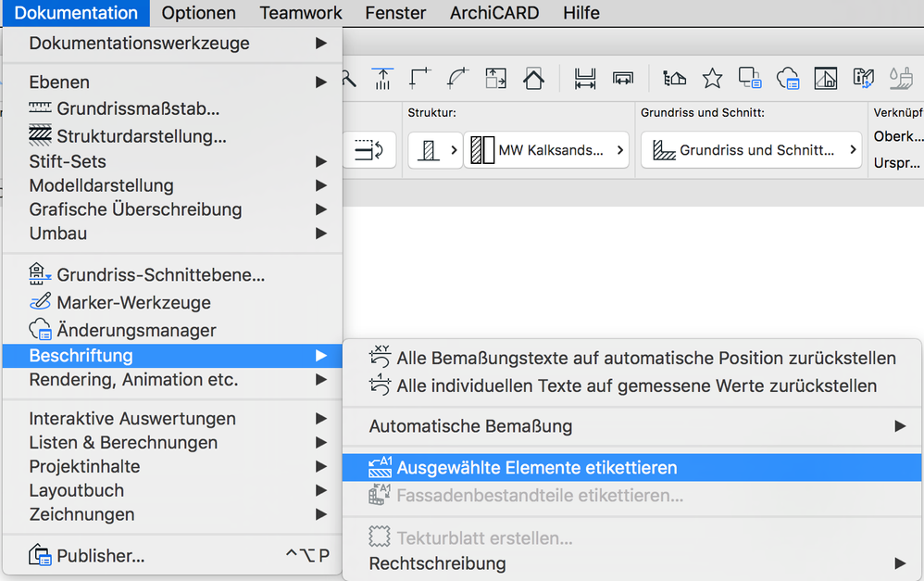Open the MW Kalksands... material dropdown
Image resolution: width=924 pixels, height=581 pixels.
[546, 150]
